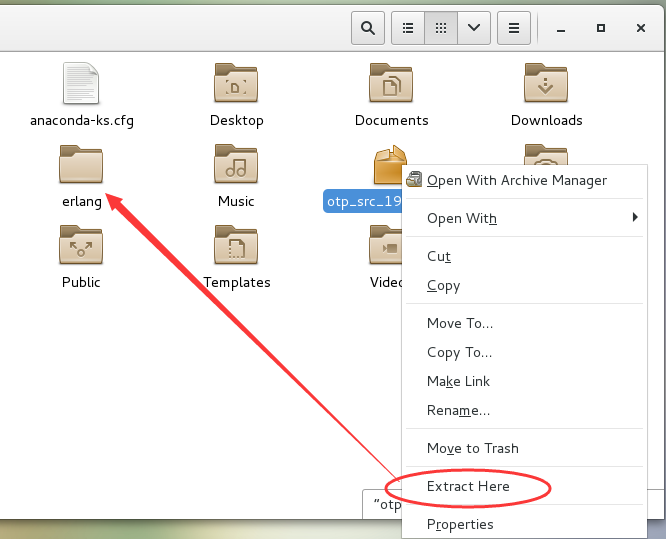Select the Videos folder icon
The image size is (666, 539).
point(386,245)
